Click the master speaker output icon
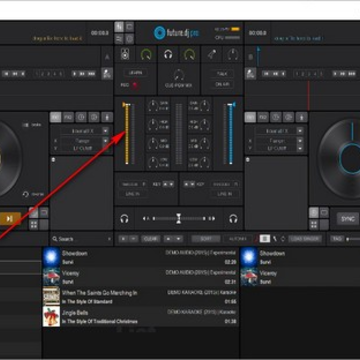This screenshot has height=360, width=360. click(125, 54)
